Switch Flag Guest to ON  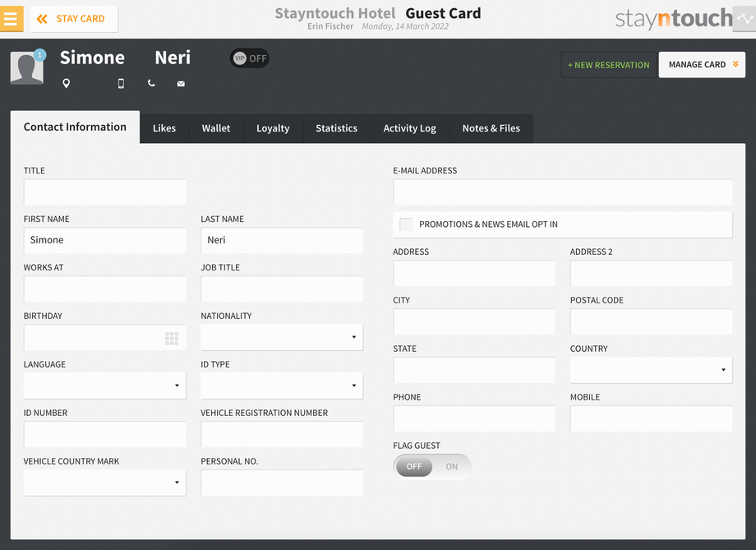point(451,466)
